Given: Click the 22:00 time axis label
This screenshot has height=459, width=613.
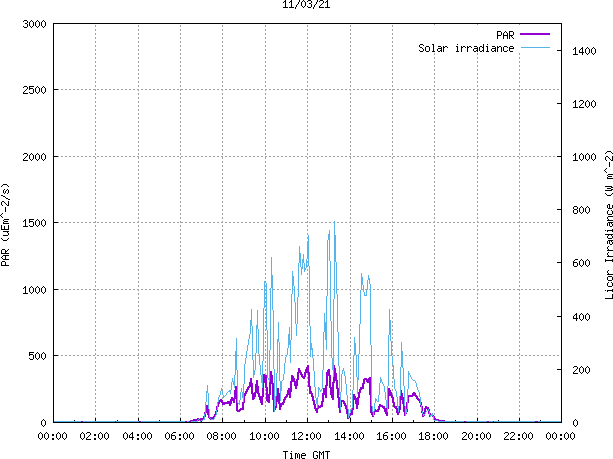Looking at the screenshot, I should (519, 436).
